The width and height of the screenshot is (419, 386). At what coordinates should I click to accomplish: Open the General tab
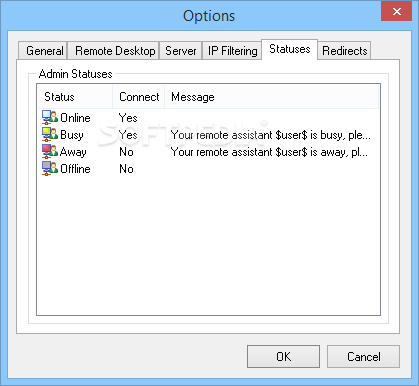[43, 51]
